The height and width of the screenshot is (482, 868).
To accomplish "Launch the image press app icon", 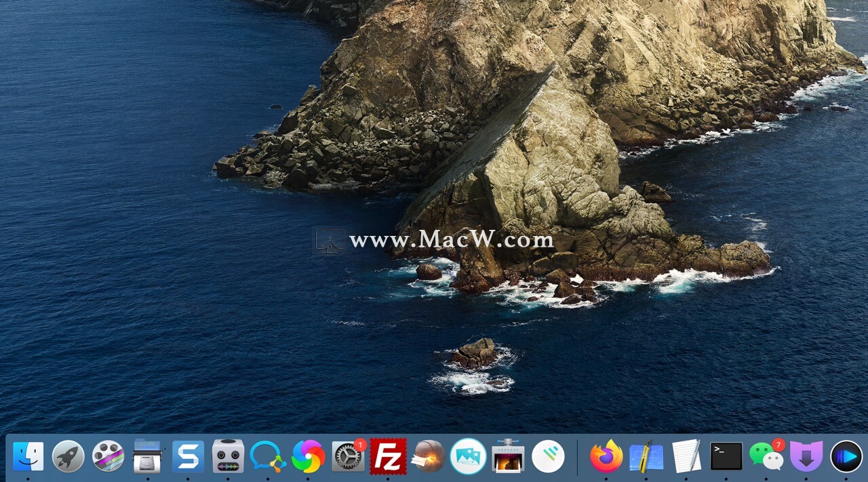I will [508, 456].
